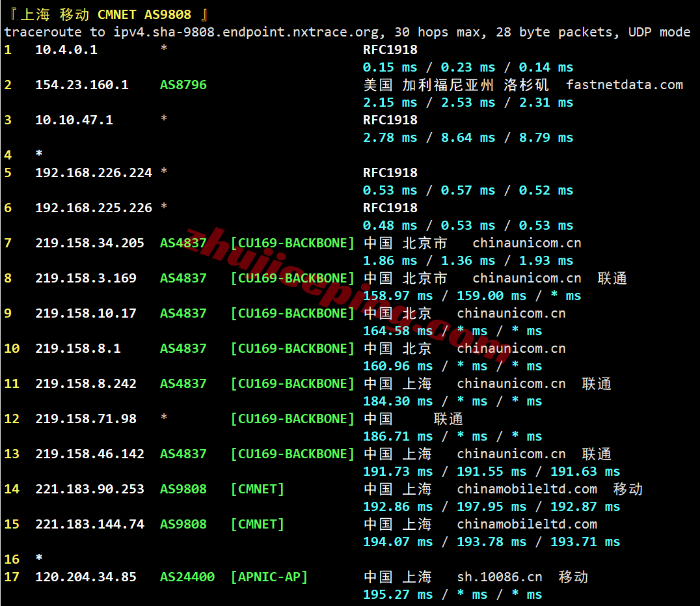Select the 191.73 ms latency value
The width and height of the screenshot is (700, 606).
pos(398,471)
